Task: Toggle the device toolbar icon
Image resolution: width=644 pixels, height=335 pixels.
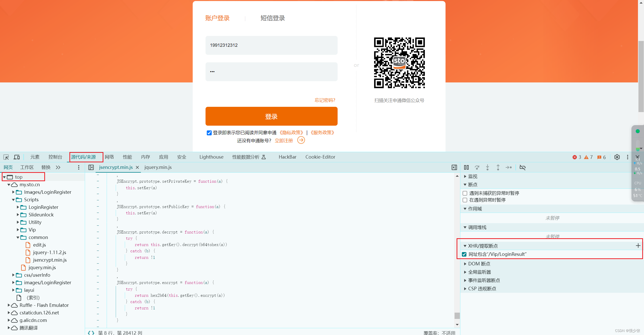Action: click(x=17, y=157)
